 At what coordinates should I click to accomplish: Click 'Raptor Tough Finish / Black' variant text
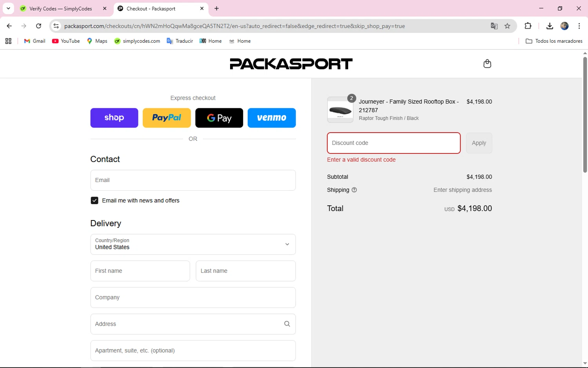[388, 118]
